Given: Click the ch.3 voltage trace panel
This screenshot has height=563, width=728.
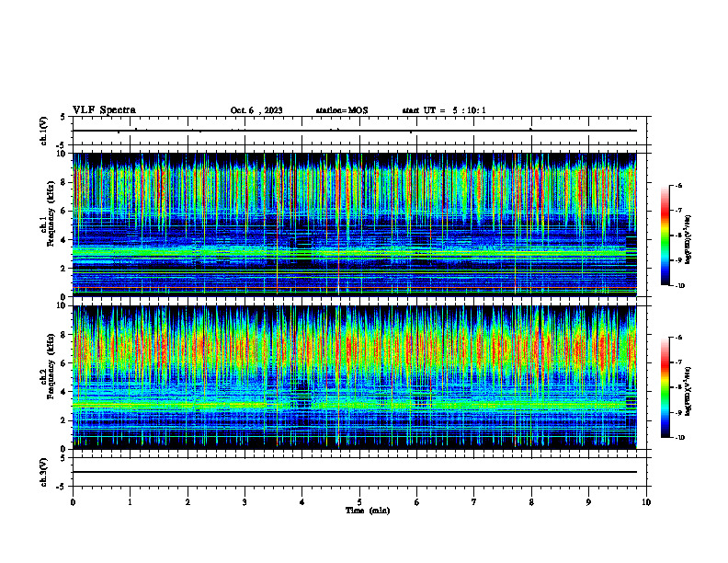Looking at the screenshot, I should [359, 472].
